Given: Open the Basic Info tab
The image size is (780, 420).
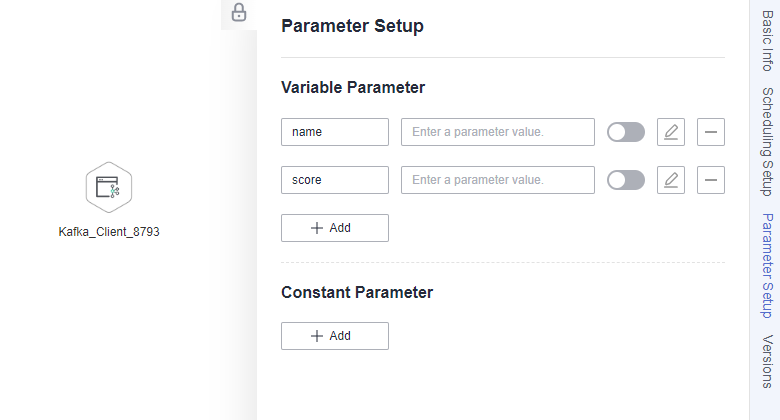Looking at the screenshot, I should pos(768,41).
